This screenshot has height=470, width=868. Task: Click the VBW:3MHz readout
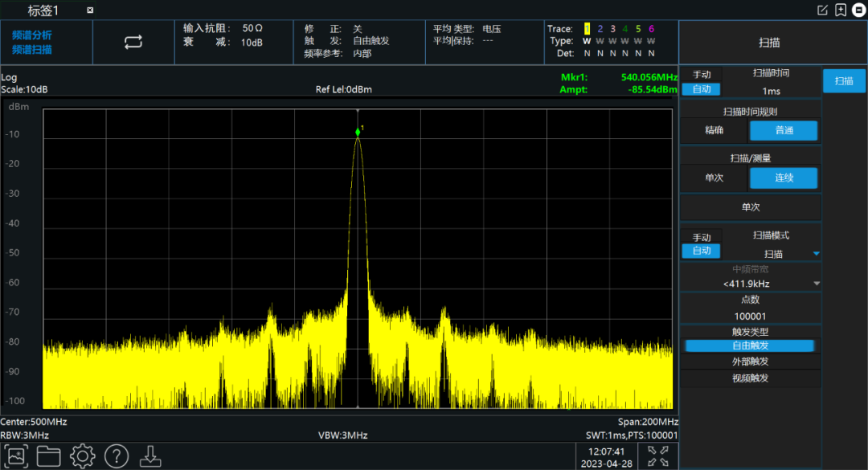pyautogui.click(x=342, y=435)
